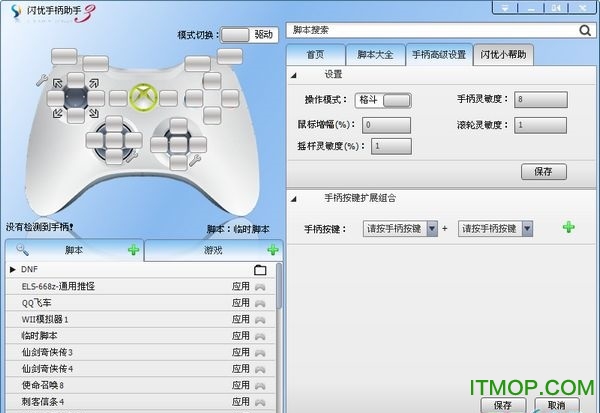The width and height of the screenshot is (600, 413).
Task: Select the 使命召唤8 script name
Action: pyautogui.click(x=42, y=385)
